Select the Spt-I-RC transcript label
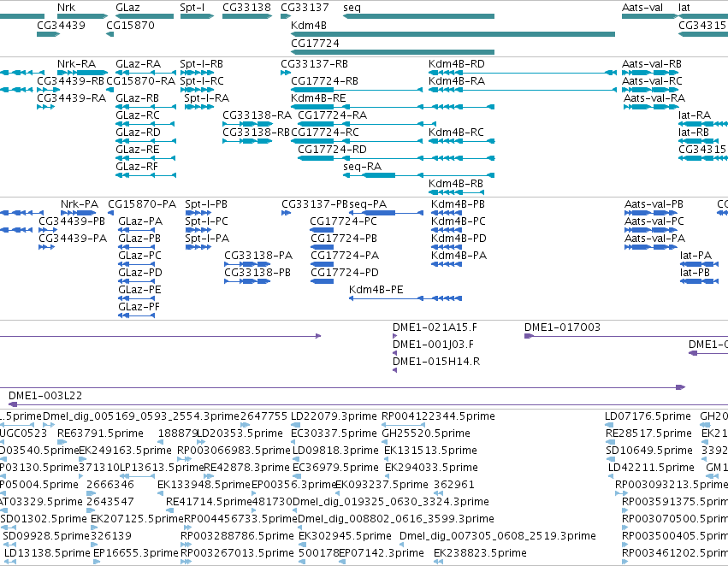728x566 pixels. coord(202,81)
